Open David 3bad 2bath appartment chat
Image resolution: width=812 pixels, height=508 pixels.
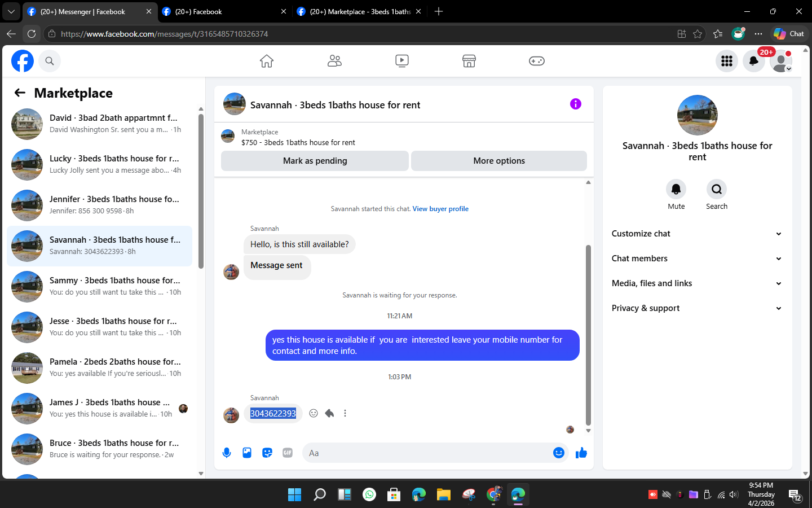point(99,124)
